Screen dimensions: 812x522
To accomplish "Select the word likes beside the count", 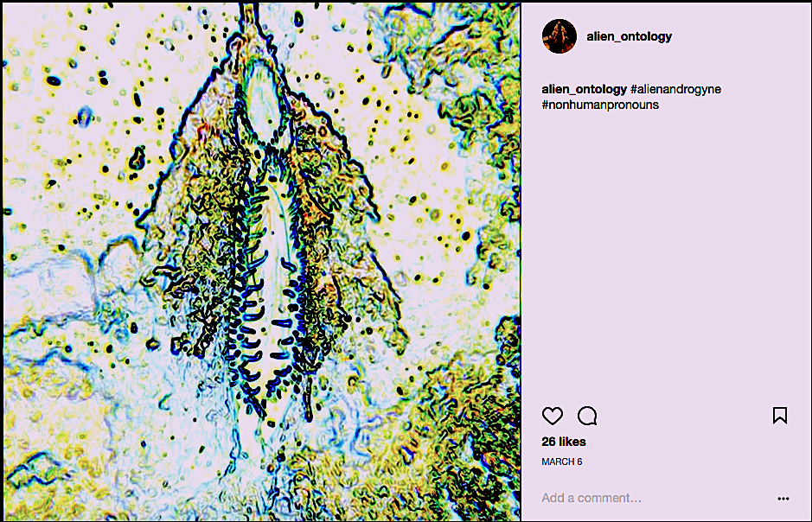I will coord(572,442).
